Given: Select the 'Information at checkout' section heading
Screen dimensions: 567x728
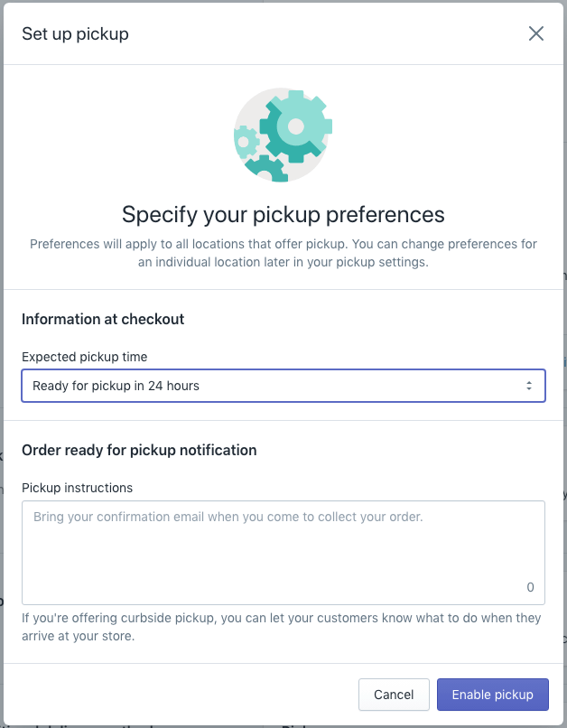Looking at the screenshot, I should (x=103, y=319).
